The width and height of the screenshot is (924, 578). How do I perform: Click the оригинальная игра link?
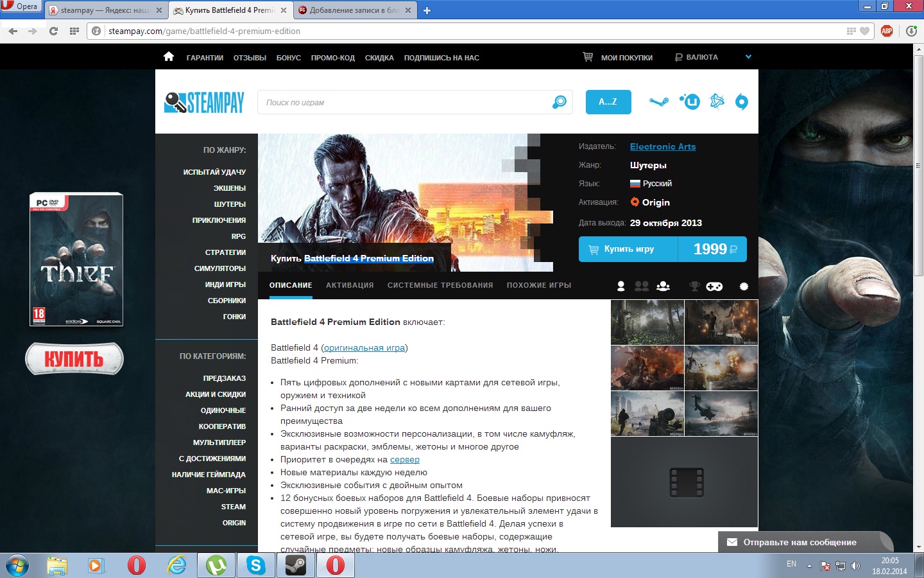coord(364,347)
